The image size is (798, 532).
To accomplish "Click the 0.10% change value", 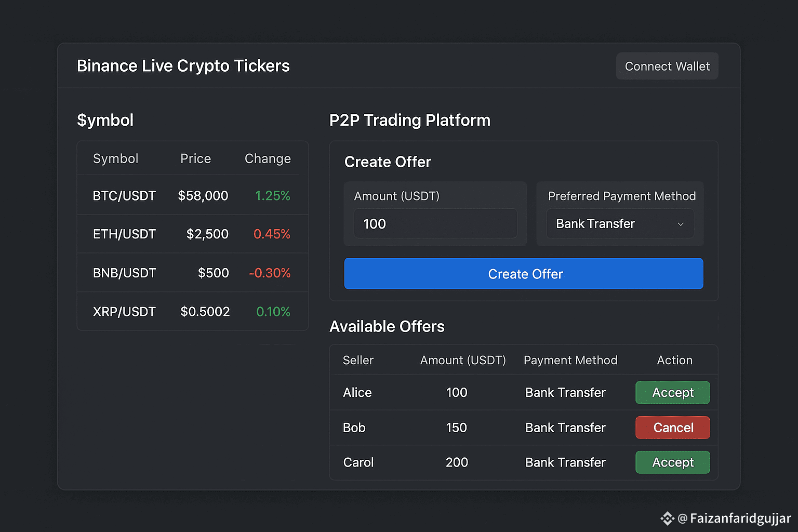I will point(273,312).
